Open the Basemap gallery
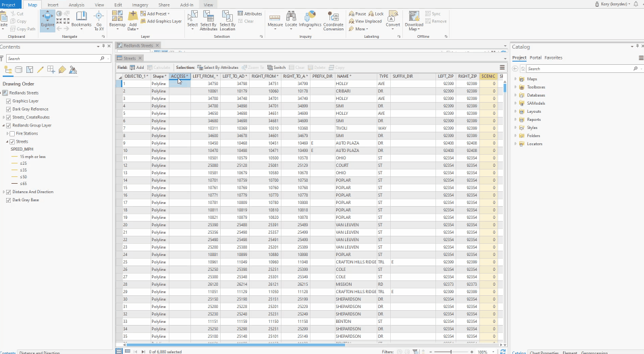Image resolution: width=644 pixels, height=354 pixels. tap(117, 20)
